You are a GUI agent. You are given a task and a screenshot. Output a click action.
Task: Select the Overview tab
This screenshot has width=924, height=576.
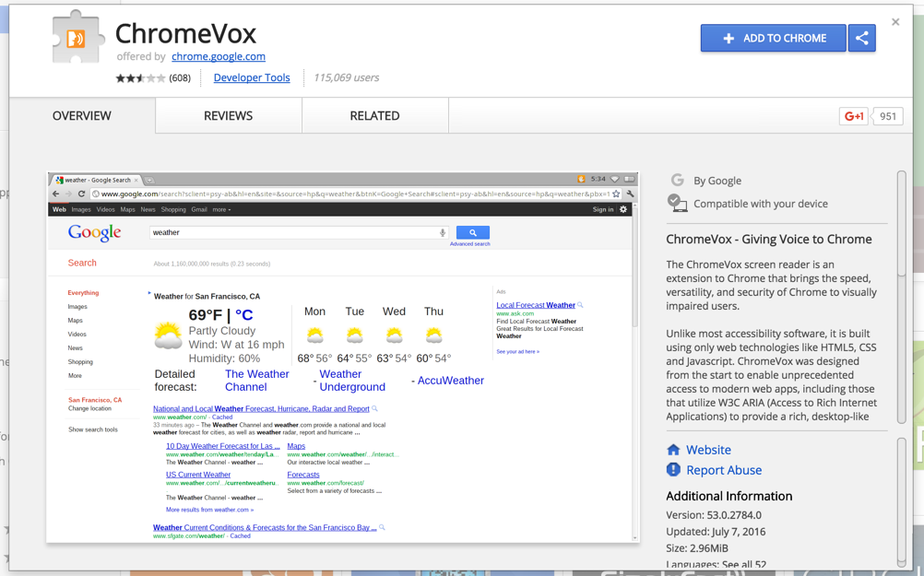82,116
